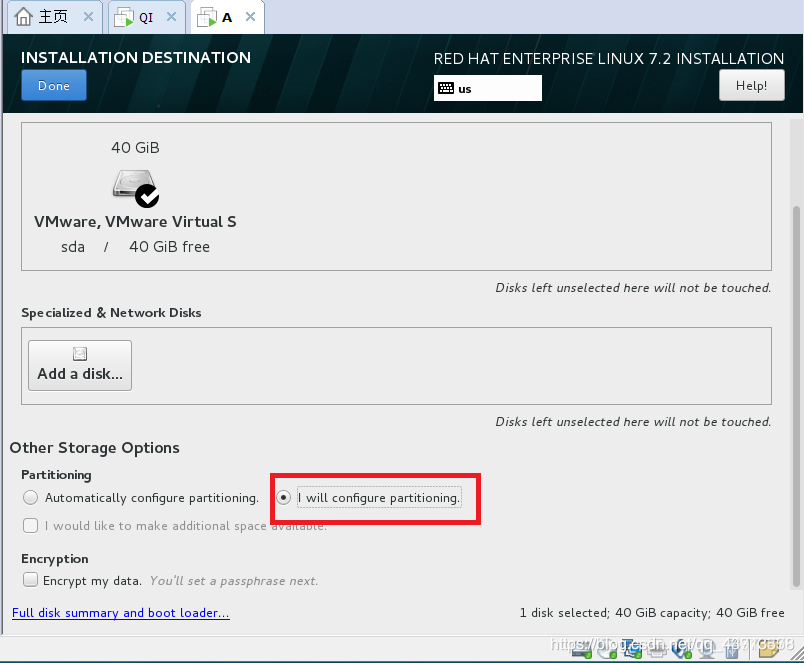
Task: Click the sound card status icon
Action: coord(681,649)
